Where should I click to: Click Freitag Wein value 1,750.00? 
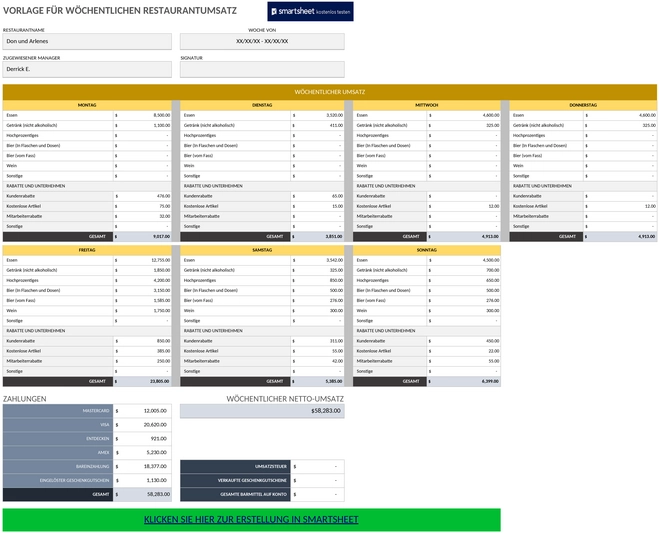pos(142,311)
